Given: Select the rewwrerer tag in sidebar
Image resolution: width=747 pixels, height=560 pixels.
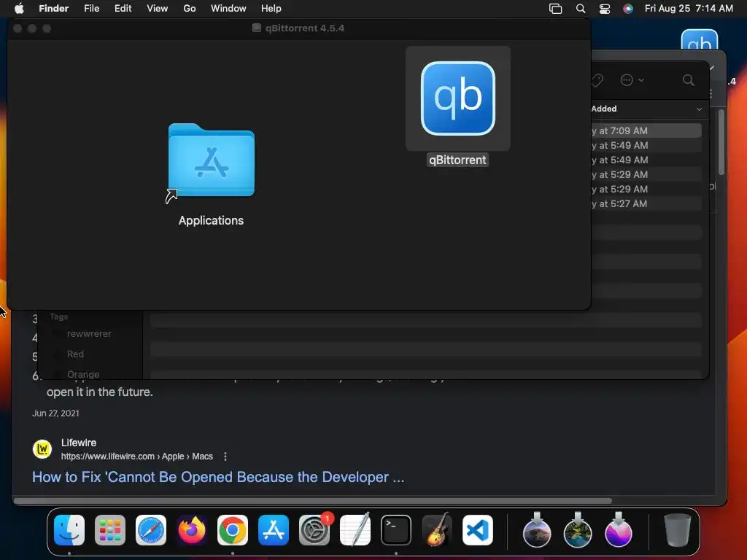Looking at the screenshot, I should click(89, 334).
